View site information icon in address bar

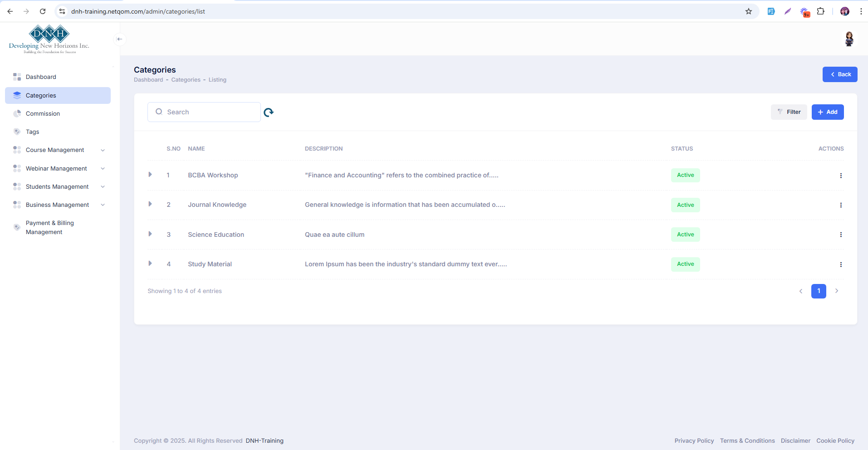(x=62, y=11)
